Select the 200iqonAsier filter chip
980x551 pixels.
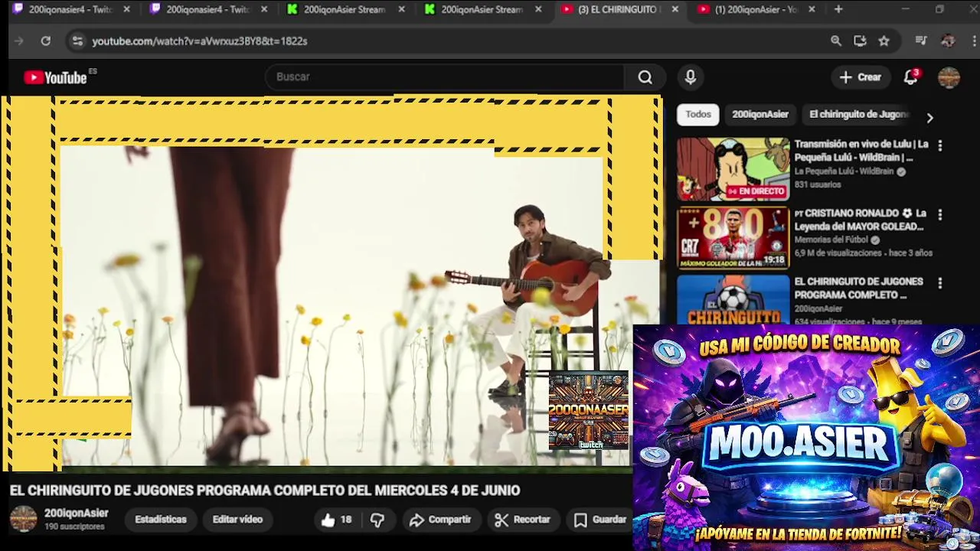[x=760, y=114]
